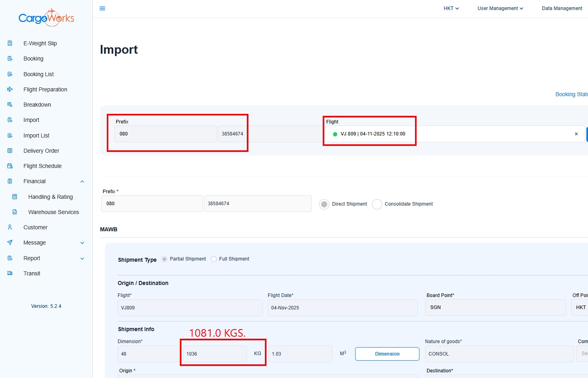Expand the Report sidebar section
The width and height of the screenshot is (588, 378).
pyautogui.click(x=82, y=259)
